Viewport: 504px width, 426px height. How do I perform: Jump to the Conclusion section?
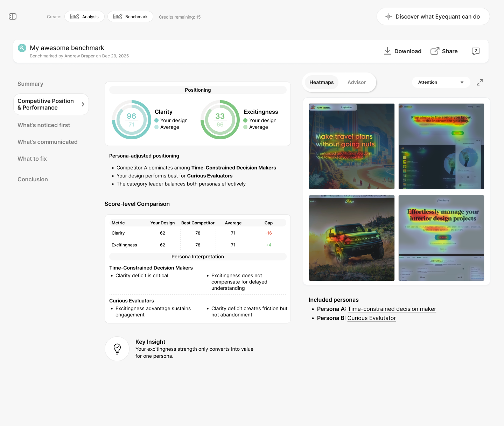pos(33,180)
